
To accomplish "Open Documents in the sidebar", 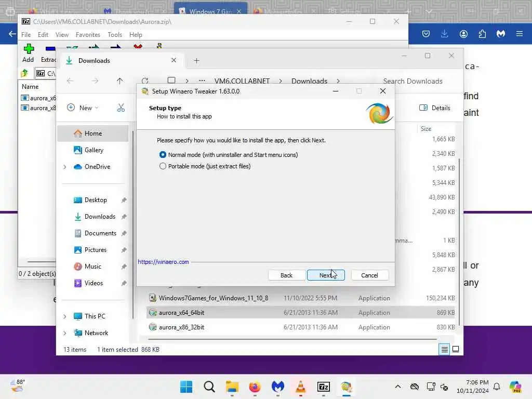I will coord(100,233).
